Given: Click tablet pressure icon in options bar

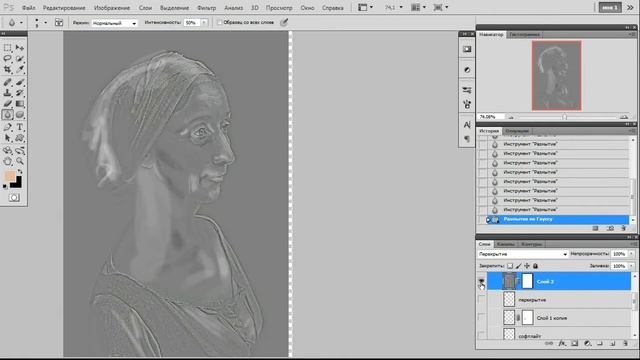Looking at the screenshot, I should [284, 22].
